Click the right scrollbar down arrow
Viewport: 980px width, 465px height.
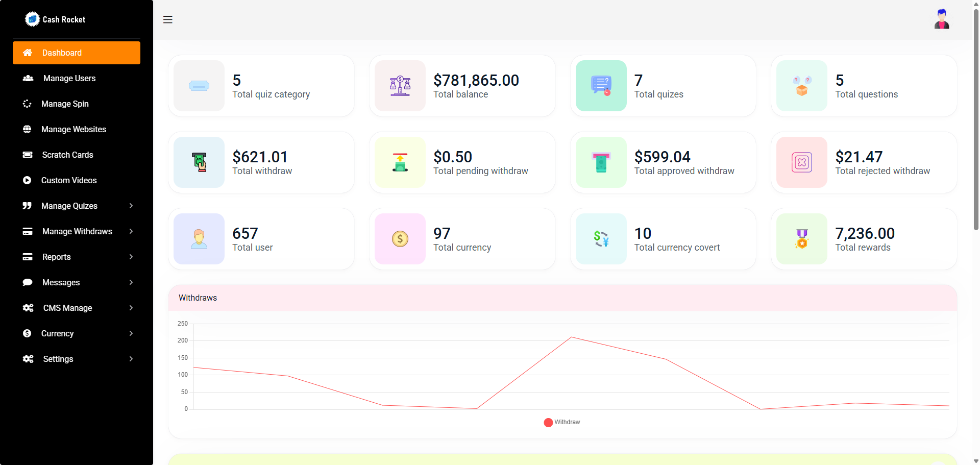pos(975,461)
